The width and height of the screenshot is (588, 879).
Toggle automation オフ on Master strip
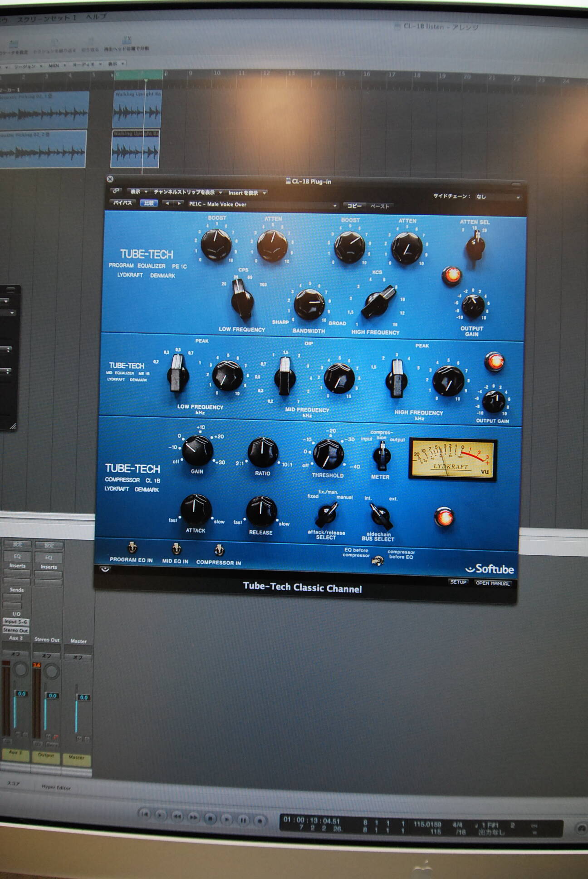tap(78, 657)
